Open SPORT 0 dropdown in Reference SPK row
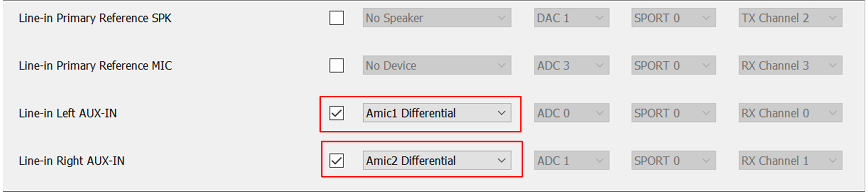This screenshot has width=868, height=192. click(x=673, y=18)
